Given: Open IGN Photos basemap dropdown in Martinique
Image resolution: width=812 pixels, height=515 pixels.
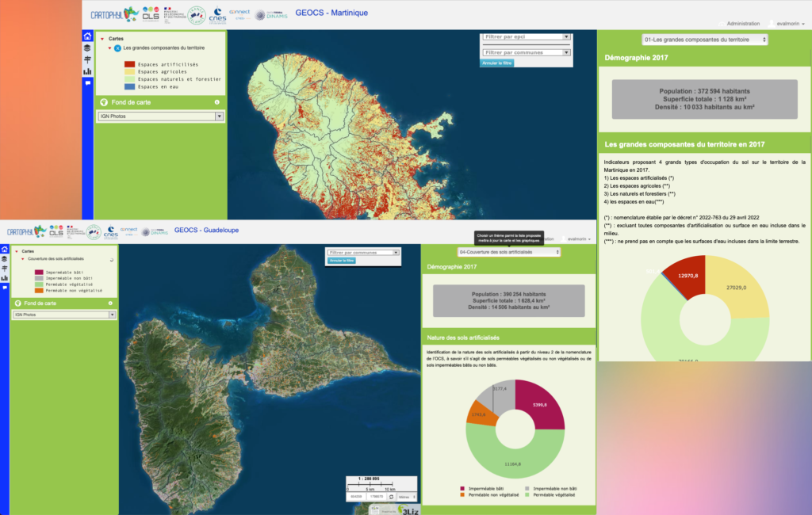Looking at the screenshot, I should [x=160, y=116].
